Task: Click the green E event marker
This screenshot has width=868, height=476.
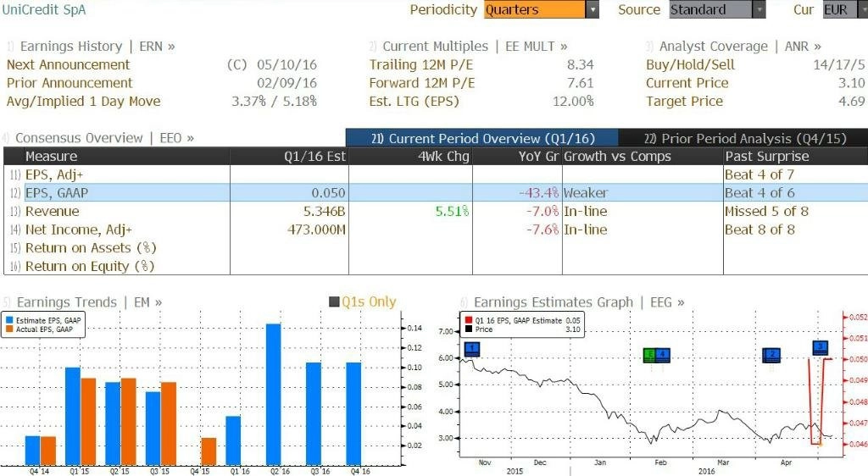Action: point(649,355)
